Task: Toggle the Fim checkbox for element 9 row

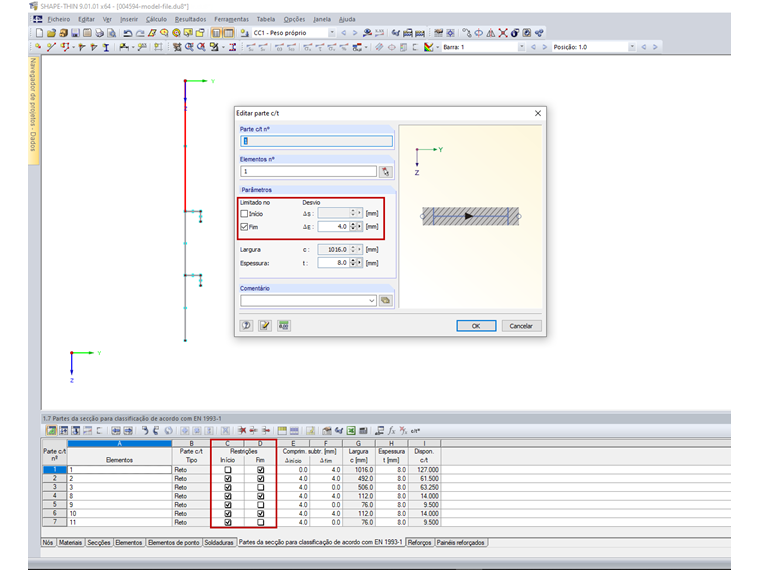Action: [x=261, y=505]
